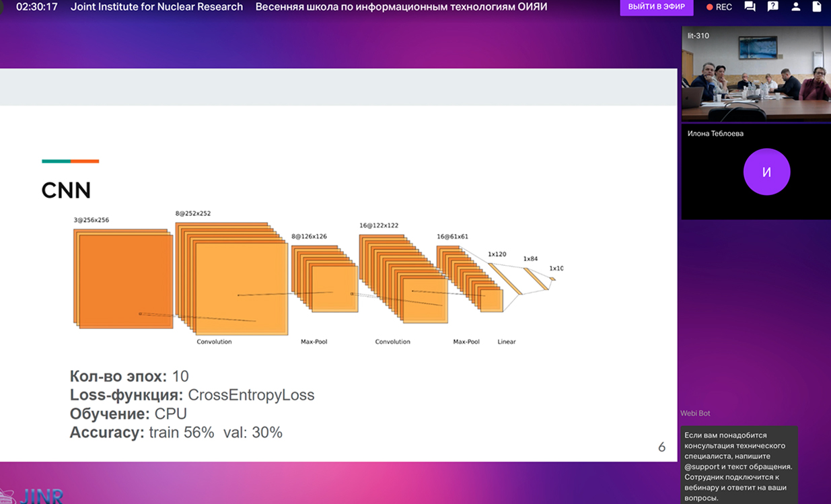Screen dimensions: 831x504
Task: Click the red REC recording indicator
Action: click(719, 7)
